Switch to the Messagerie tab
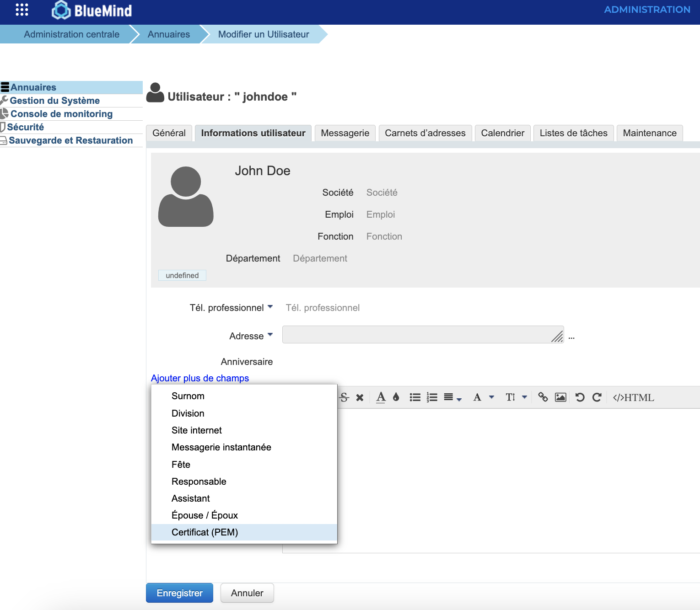The image size is (700, 610). pyautogui.click(x=345, y=133)
